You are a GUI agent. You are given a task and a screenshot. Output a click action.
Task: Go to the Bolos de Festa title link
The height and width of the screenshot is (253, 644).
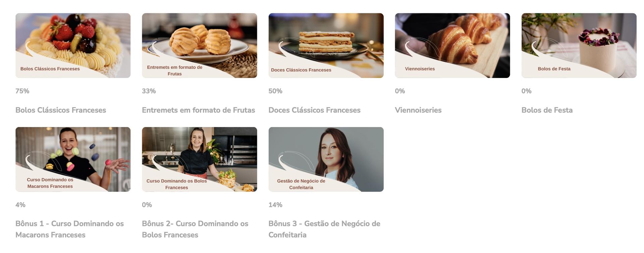tap(547, 110)
